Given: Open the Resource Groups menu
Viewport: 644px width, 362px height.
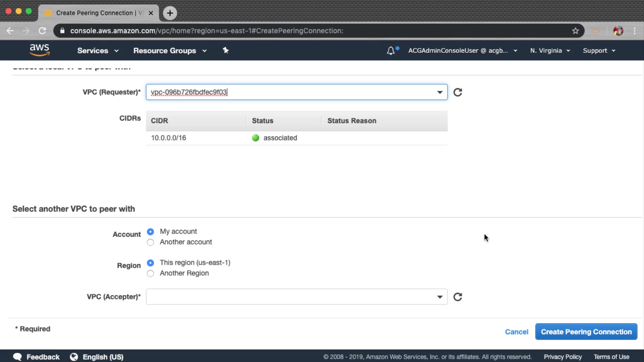Looking at the screenshot, I should [170, 51].
